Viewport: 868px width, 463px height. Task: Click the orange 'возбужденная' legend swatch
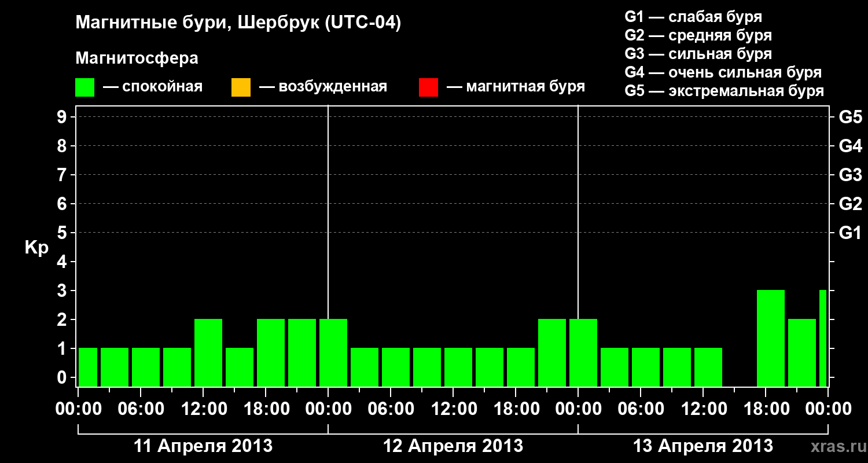[241, 87]
